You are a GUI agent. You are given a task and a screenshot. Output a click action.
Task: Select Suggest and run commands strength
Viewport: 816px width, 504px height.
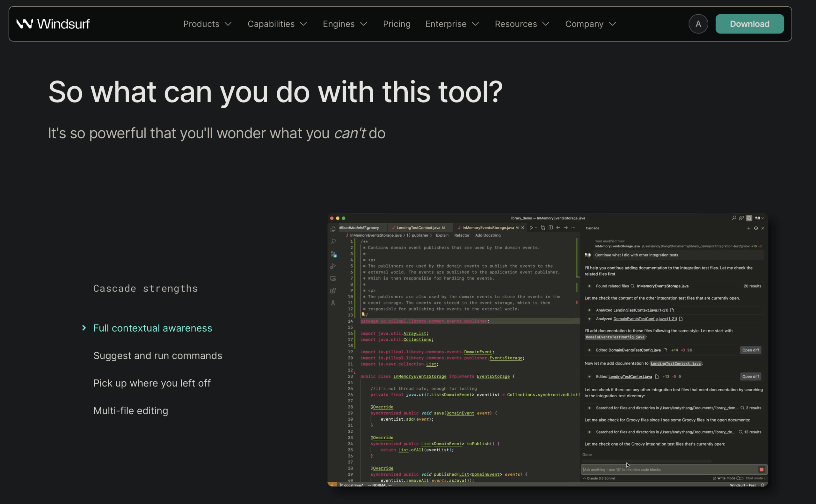coord(157,356)
